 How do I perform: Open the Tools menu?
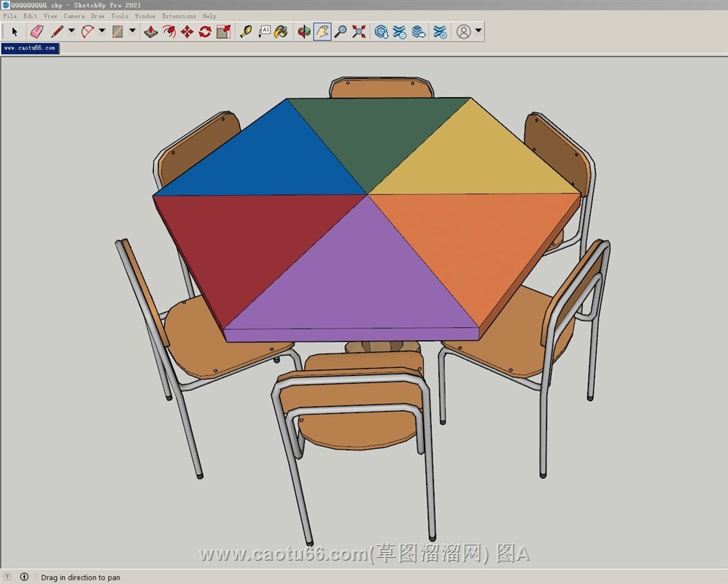coord(120,16)
